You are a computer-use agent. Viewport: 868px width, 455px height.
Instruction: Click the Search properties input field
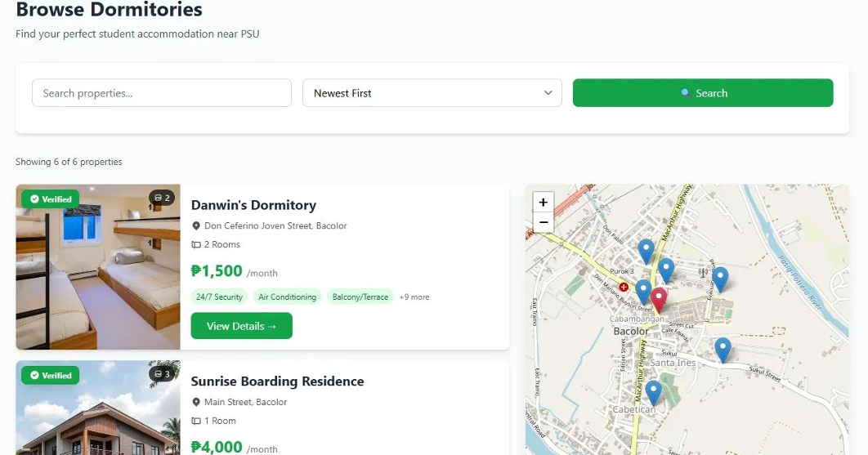162,93
